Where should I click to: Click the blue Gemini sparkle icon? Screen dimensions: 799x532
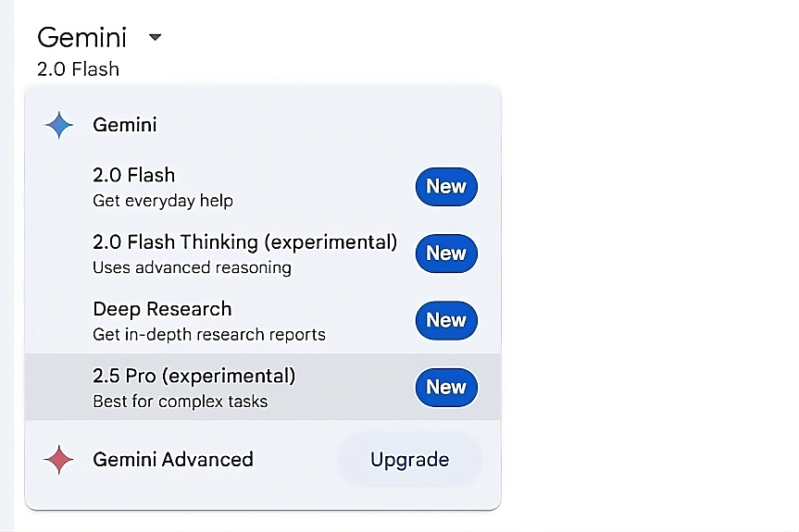click(x=58, y=125)
